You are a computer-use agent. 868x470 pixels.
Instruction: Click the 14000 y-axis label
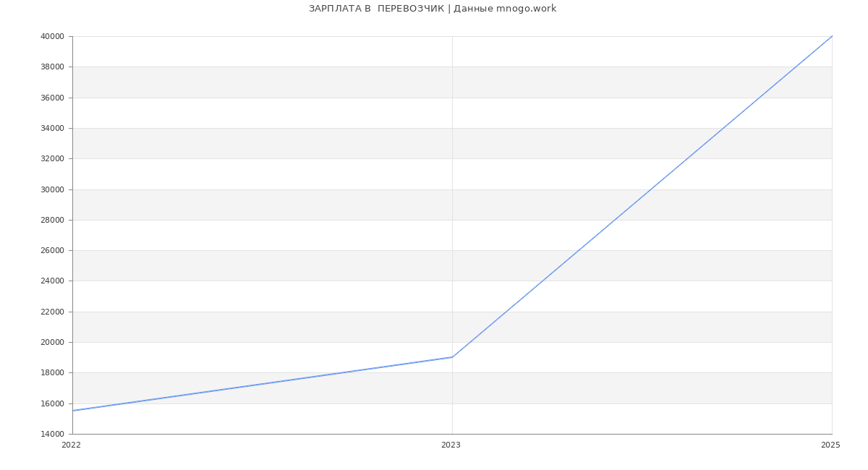[x=52, y=434]
